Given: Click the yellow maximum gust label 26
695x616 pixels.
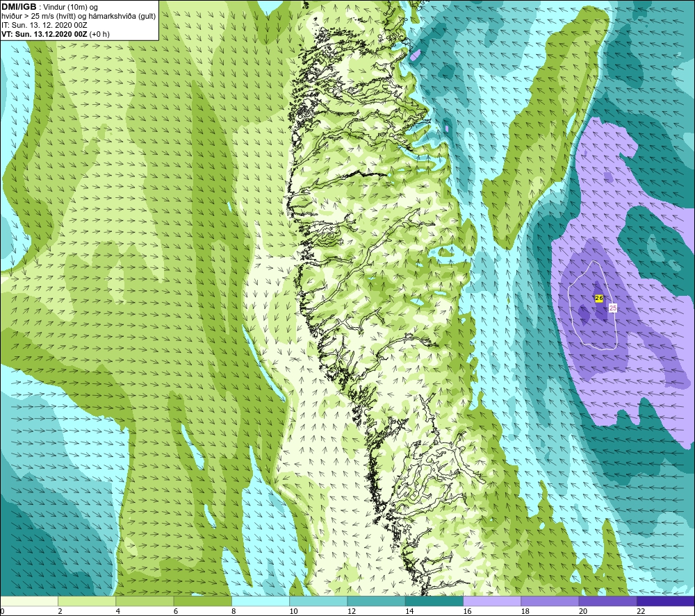Looking at the screenshot, I should coord(599,299).
